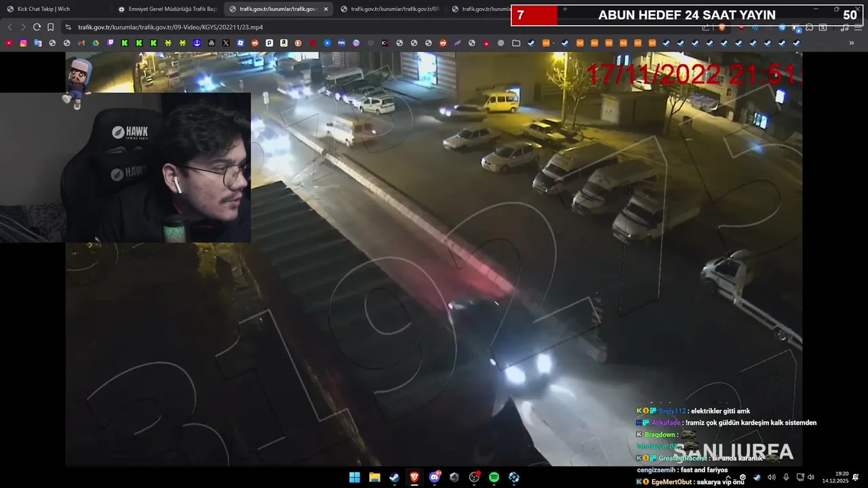
Task: Open Brave browser in taskbar
Action: pos(414,477)
